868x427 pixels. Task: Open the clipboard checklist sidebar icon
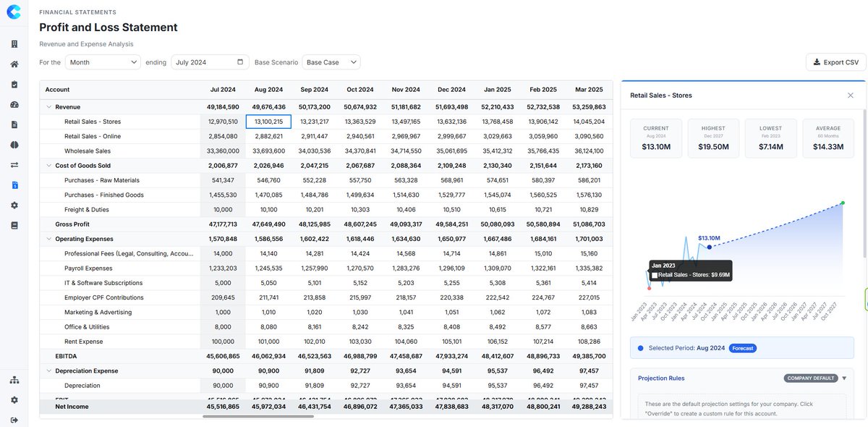tap(14, 85)
